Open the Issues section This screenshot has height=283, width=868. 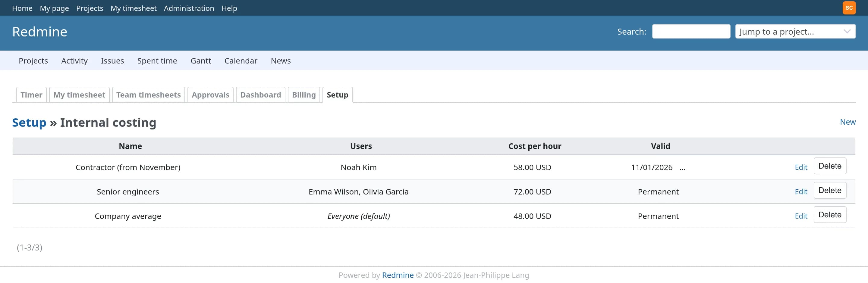coord(112,61)
